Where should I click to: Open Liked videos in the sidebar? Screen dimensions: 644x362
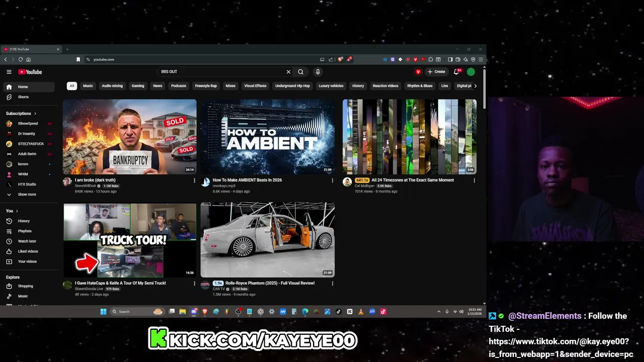pos(29,251)
